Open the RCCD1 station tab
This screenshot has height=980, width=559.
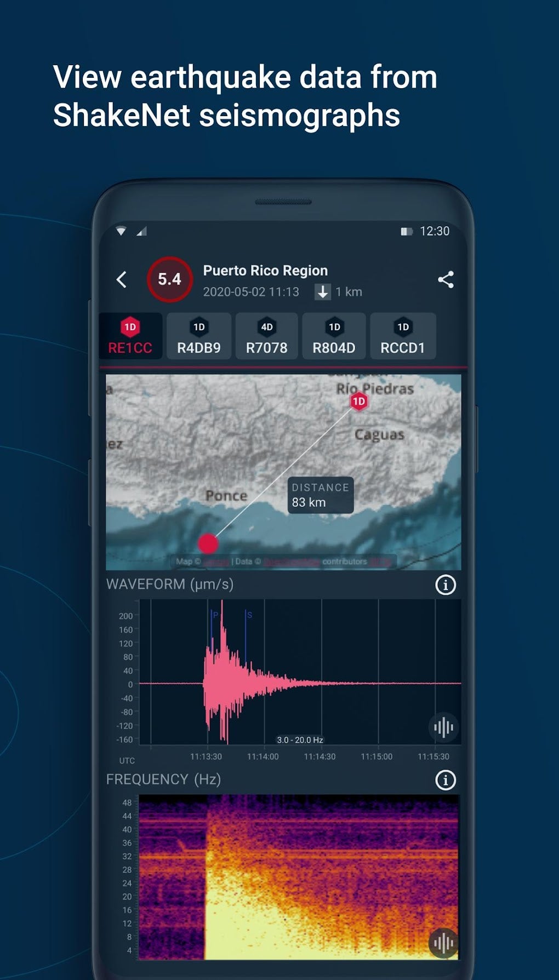403,336
